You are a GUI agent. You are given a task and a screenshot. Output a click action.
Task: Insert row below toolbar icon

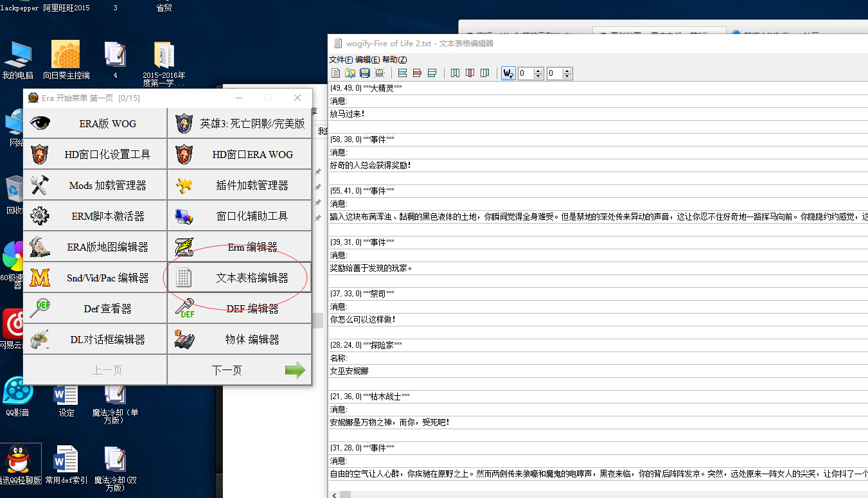tap(432, 73)
